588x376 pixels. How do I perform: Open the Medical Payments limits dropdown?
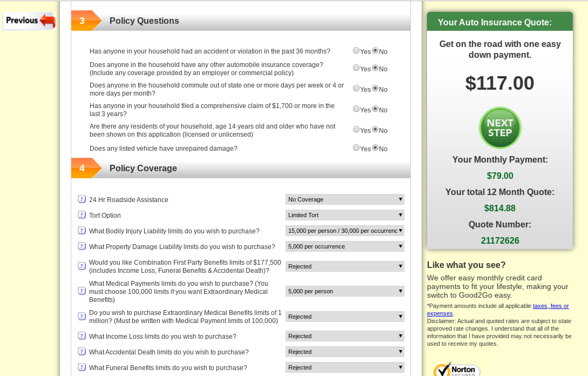[344, 291]
